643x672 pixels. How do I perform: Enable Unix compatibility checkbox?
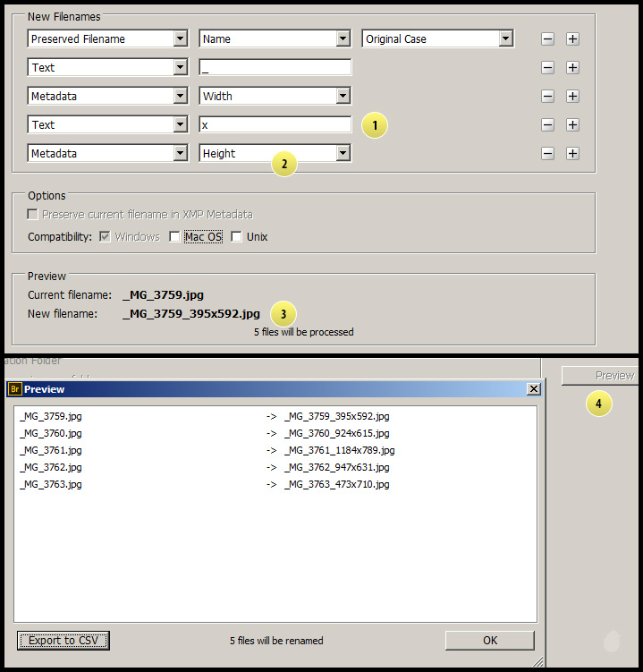237,237
